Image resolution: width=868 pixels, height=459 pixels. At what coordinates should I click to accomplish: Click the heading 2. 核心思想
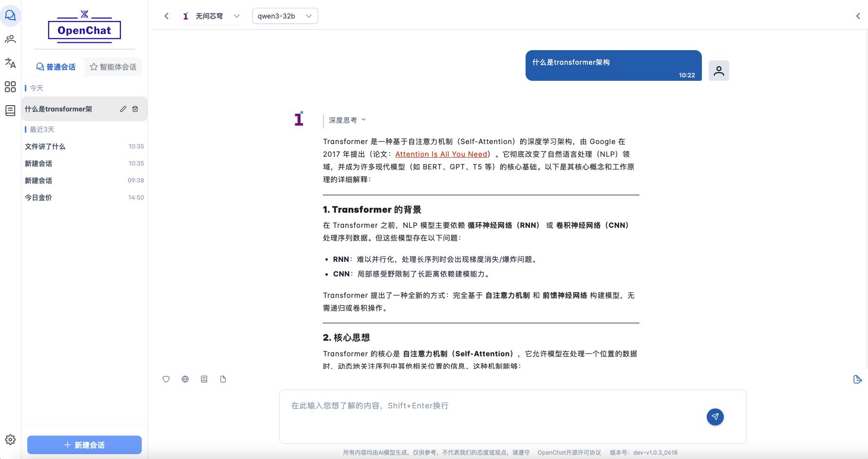click(x=346, y=338)
